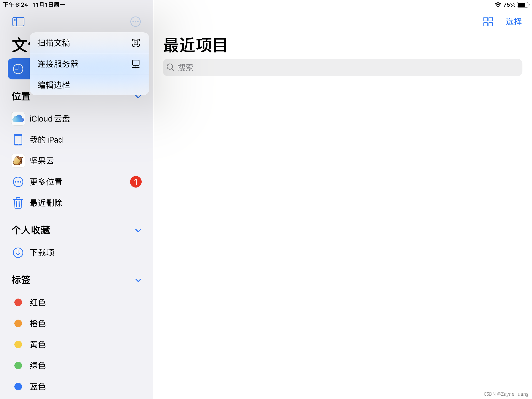Collapse the 位置 section chevron
Image resolution: width=532 pixels, height=399 pixels.
click(138, 97)
